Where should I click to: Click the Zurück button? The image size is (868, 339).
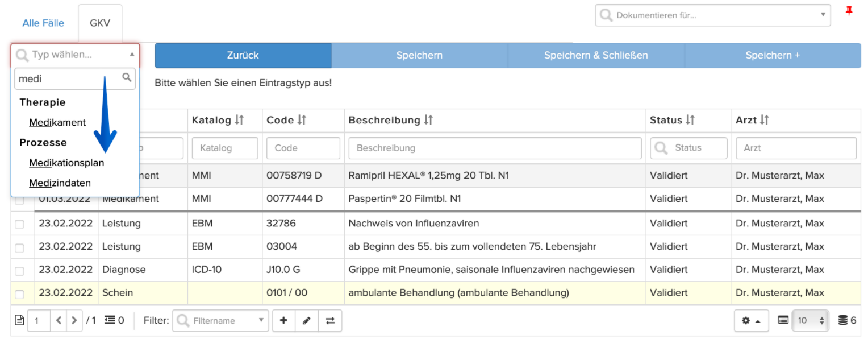point(243,55)
